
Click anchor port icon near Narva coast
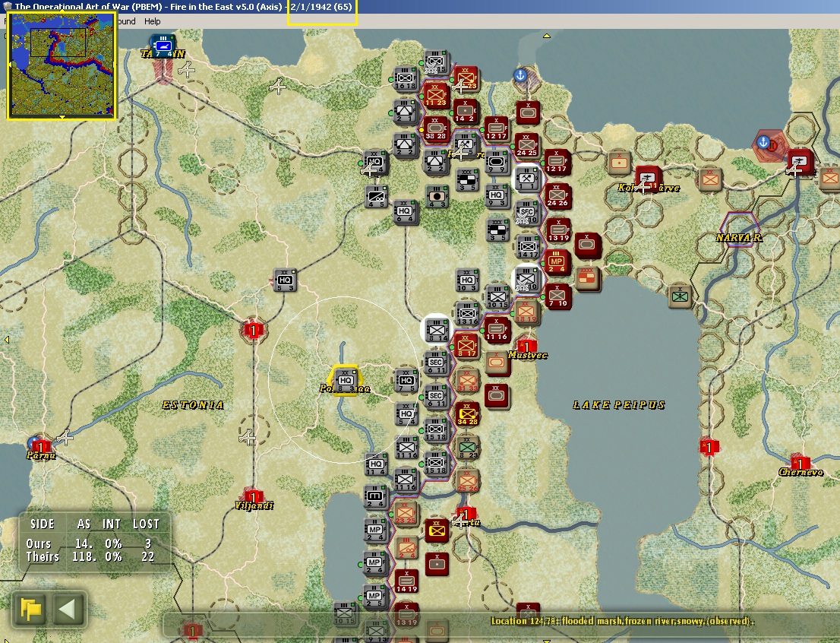[x=763, y=143]
